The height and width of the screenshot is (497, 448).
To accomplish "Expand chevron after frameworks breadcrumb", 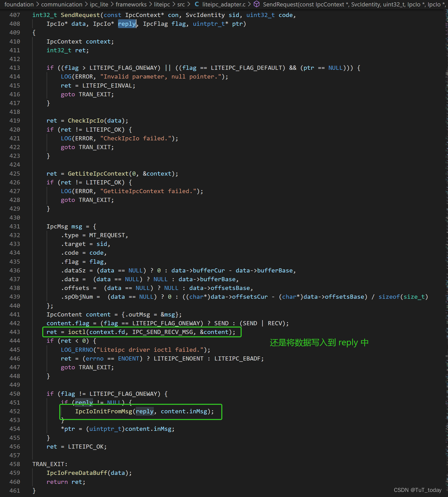I will [150, 4].
